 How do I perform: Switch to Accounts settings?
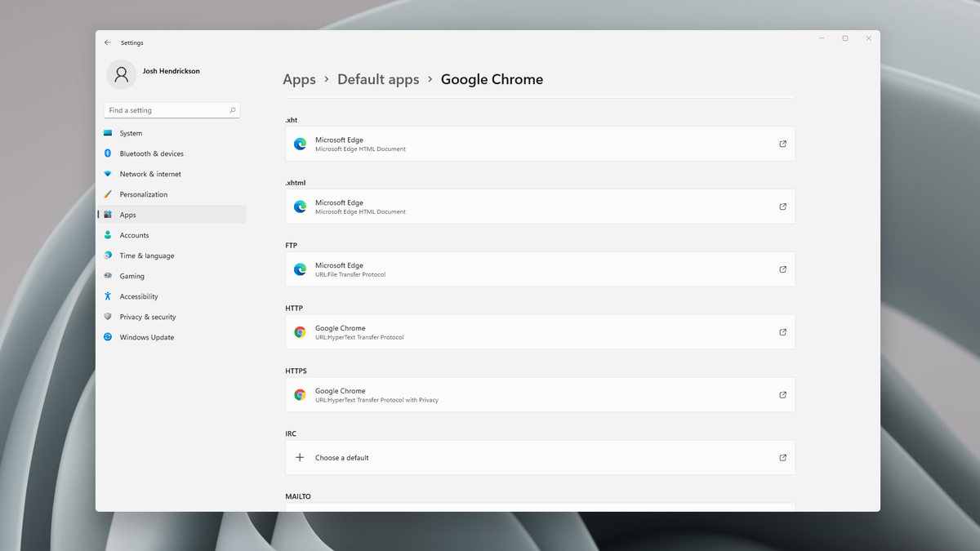coord(136,235)
